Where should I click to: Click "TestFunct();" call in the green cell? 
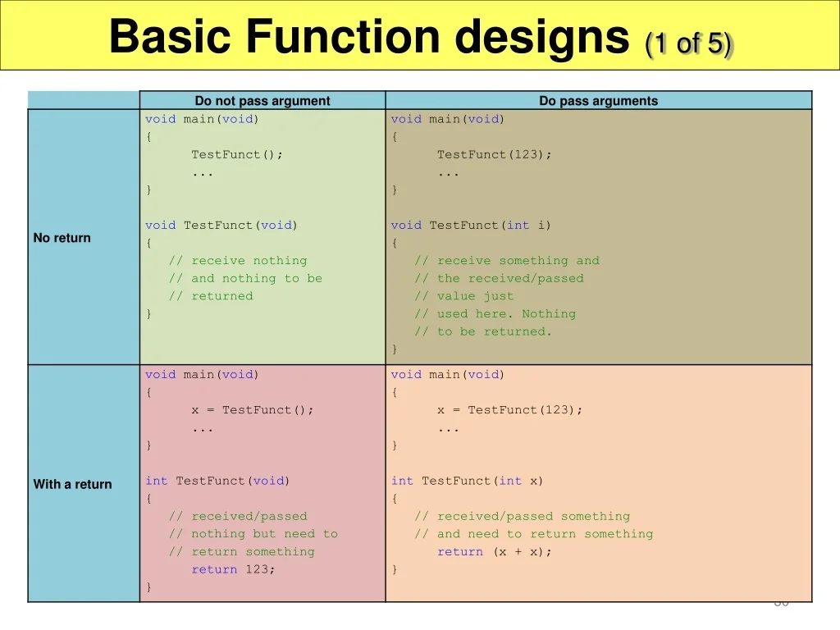pyautogui.click(x=237, y=155)
